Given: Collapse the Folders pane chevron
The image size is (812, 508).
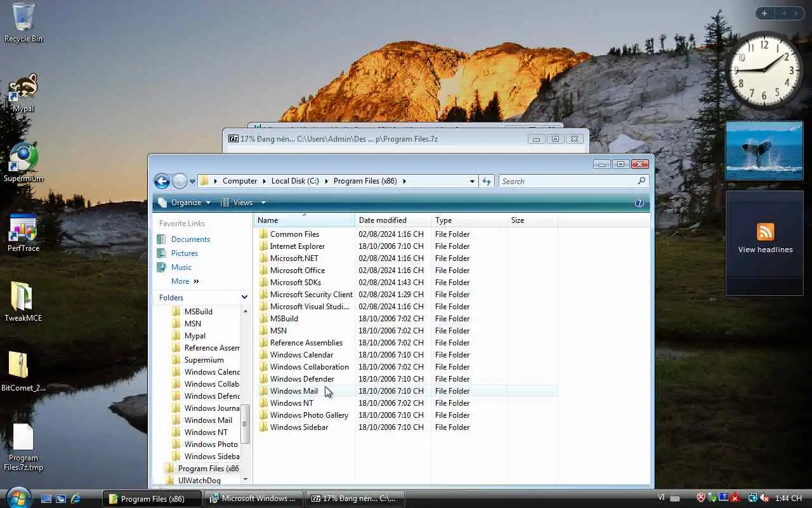Looking at the screenshot, I should 244,297.
